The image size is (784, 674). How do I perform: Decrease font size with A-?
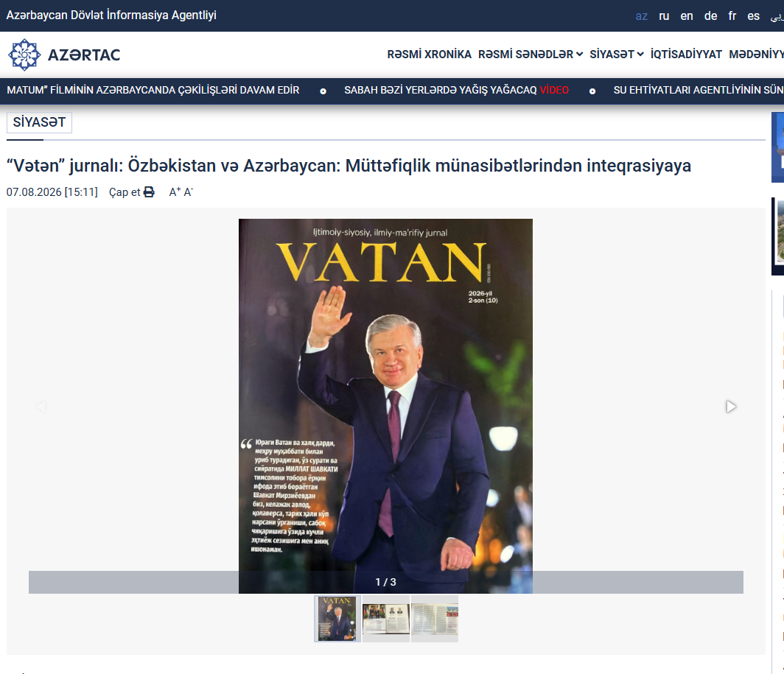189,192
